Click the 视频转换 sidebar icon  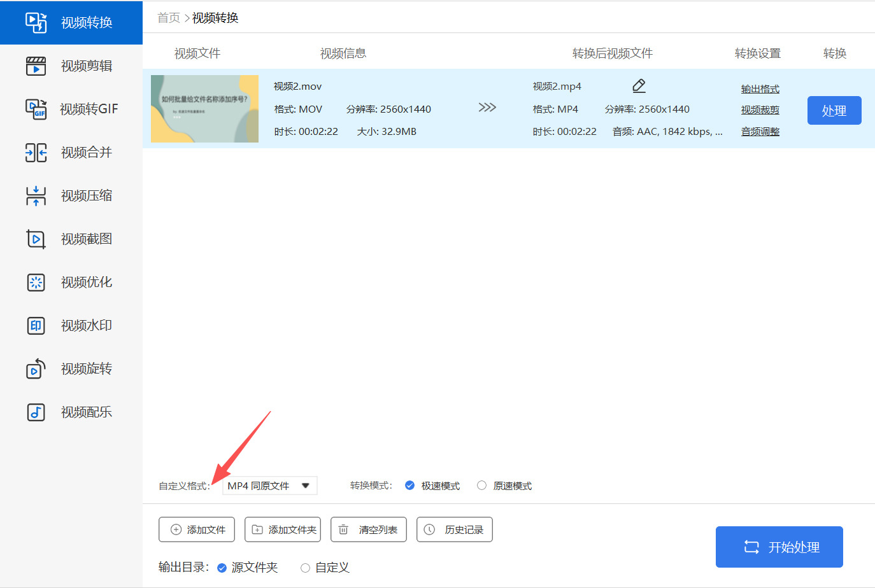pos(36,22)
